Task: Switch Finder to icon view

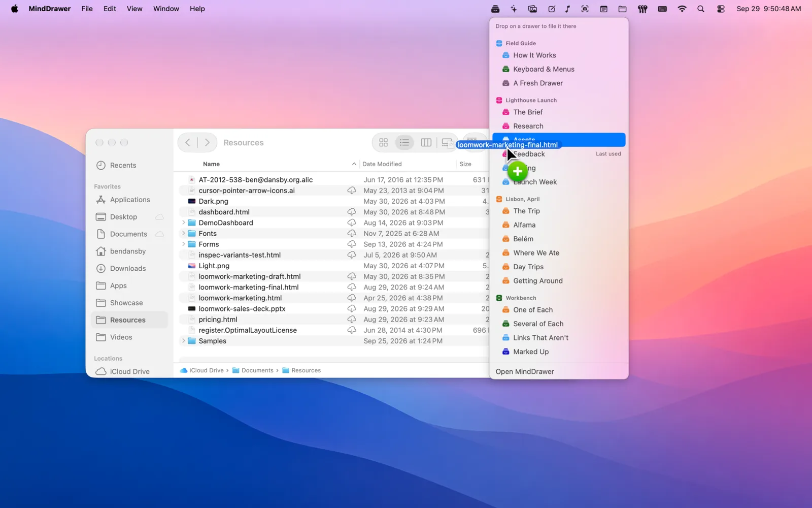Action: (x=384, y=143)
